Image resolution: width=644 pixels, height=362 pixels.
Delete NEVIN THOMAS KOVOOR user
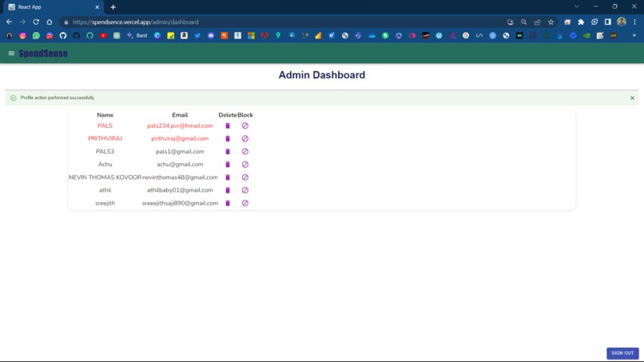[228, 177]
